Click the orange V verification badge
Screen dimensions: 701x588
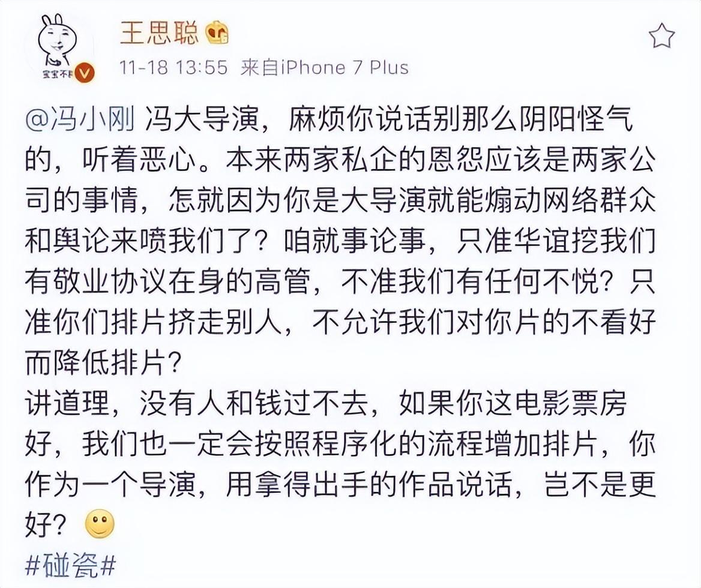tap(83, 73)
